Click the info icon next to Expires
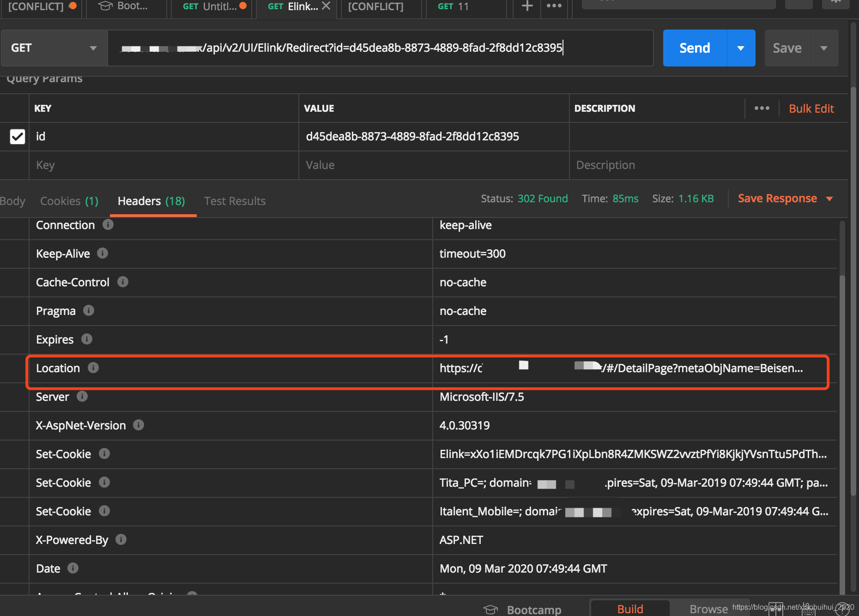Viewport: 859px width, 616px height. pyautogui.click(x=87, y=339)
